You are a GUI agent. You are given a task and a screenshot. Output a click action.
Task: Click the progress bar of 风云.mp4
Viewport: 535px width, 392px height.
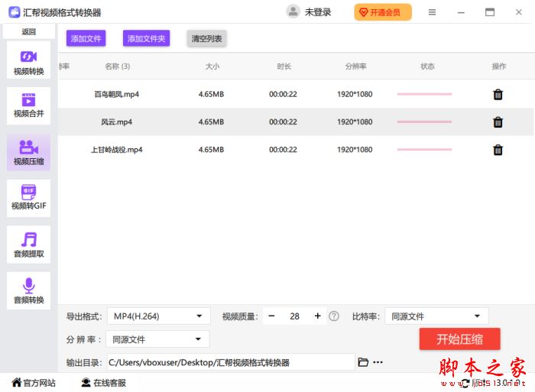click(424, 121)
